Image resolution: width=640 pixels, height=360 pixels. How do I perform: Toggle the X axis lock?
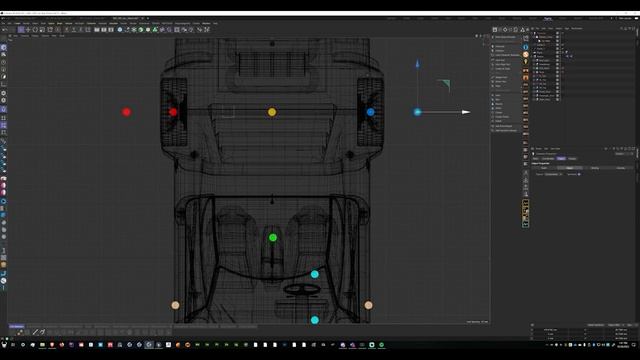(67, 30)
